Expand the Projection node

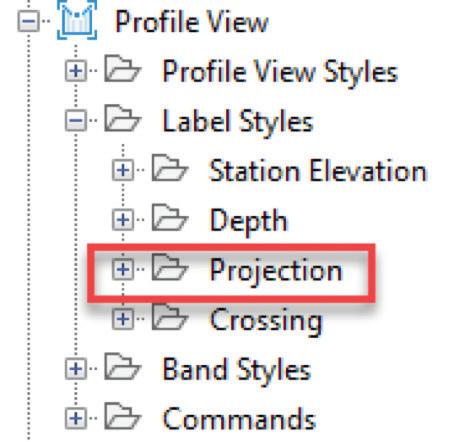click(x=123, y=269)
